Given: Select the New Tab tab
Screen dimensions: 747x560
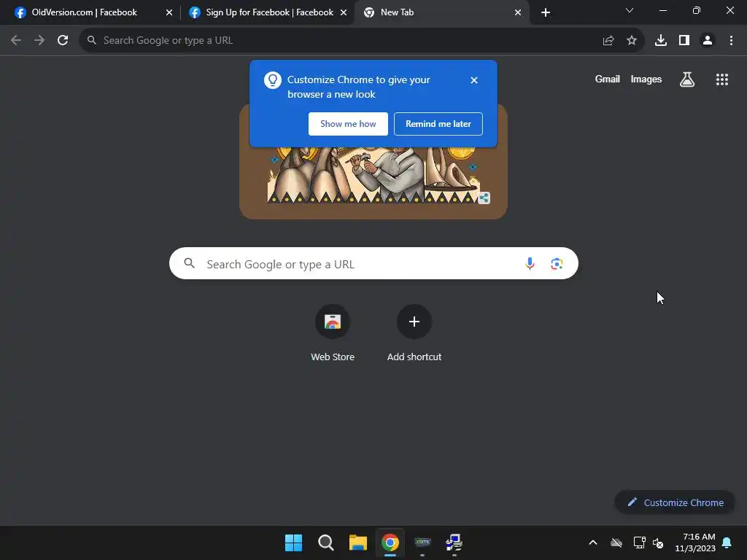Looking at the screenshot, I should pos(441,12).
